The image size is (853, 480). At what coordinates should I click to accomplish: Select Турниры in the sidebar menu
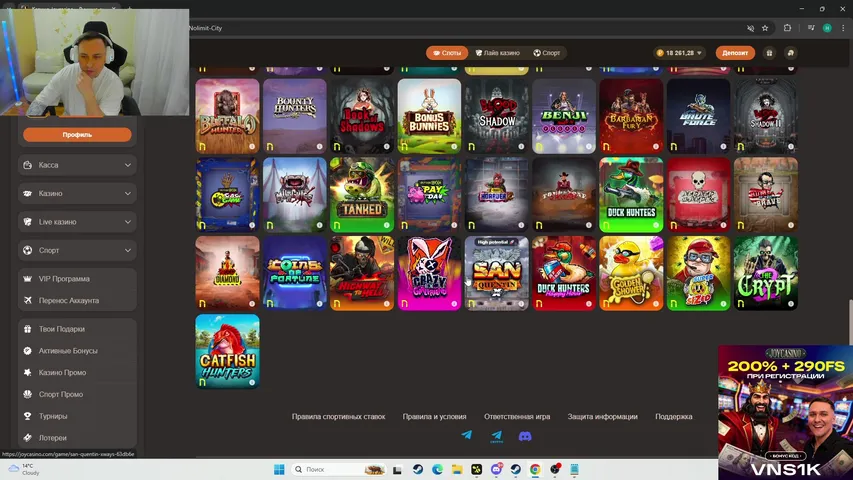[53, 416]
